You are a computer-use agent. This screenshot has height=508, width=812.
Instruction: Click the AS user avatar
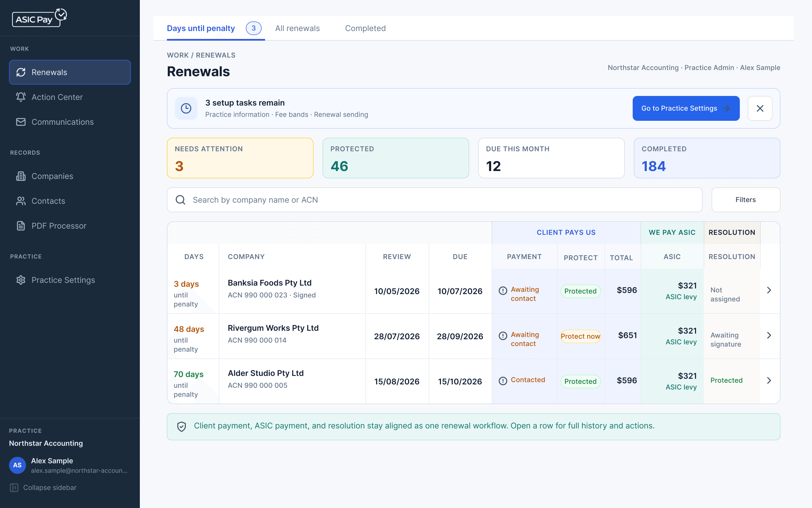(x=17, y=465)
